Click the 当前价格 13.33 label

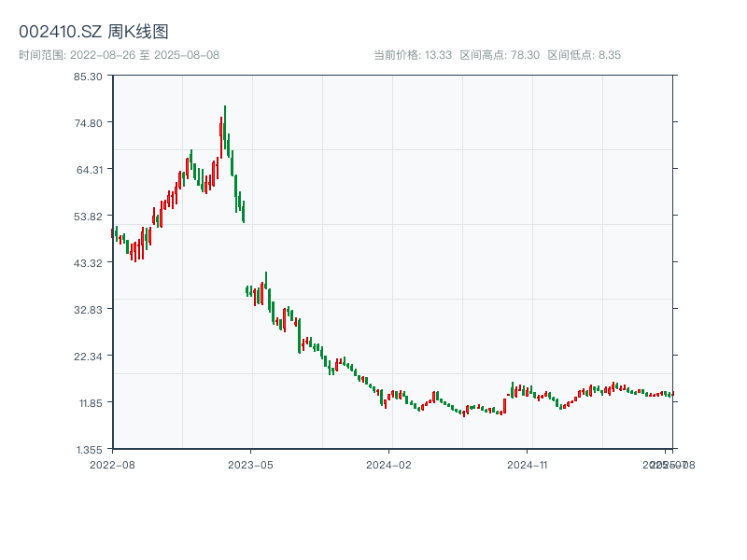tap(413, 55)
